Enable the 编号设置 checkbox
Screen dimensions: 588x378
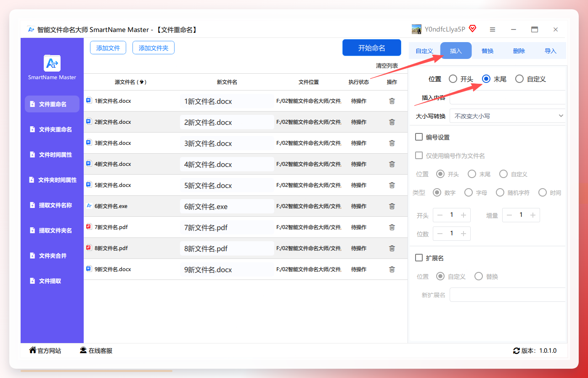tap(419, 137)
